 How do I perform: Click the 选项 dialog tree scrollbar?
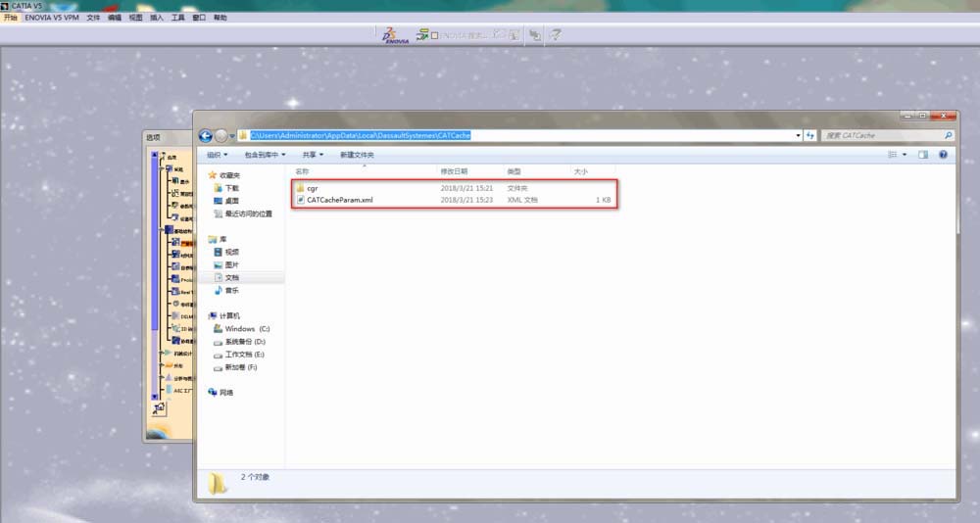click(155, 275)
